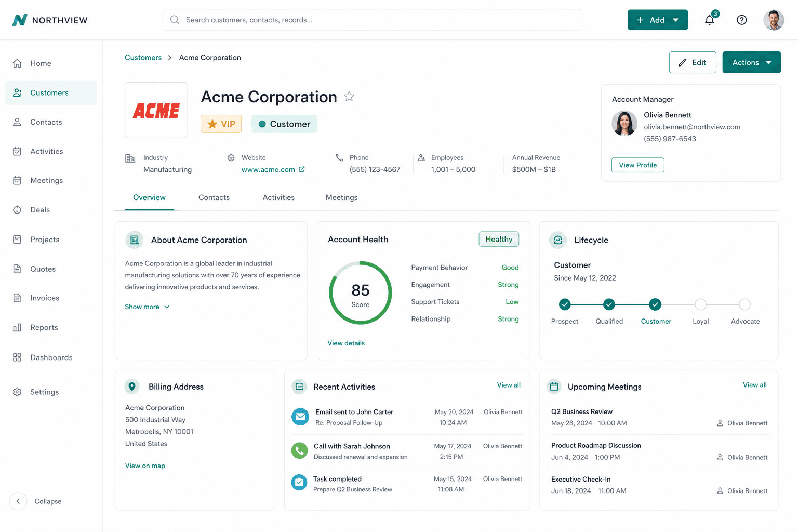Click the green phone icon for Sarah Johnson call
798x532 pixels.
(300, 450)
